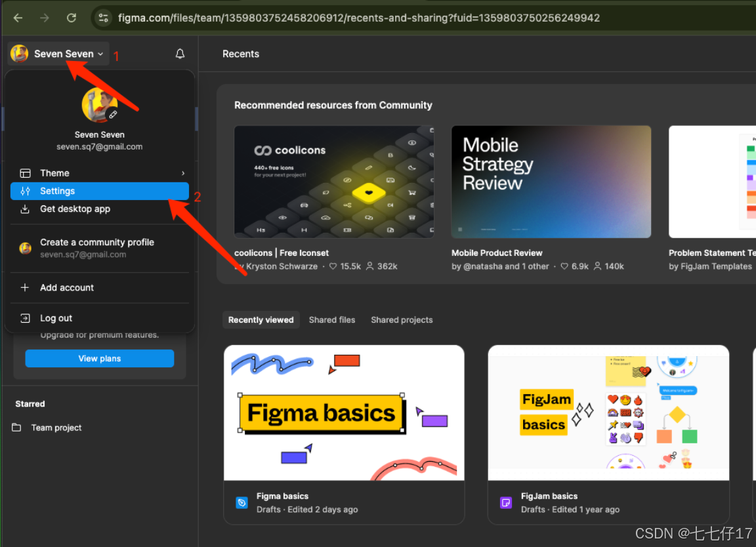Select Add account

click(99, 288)
